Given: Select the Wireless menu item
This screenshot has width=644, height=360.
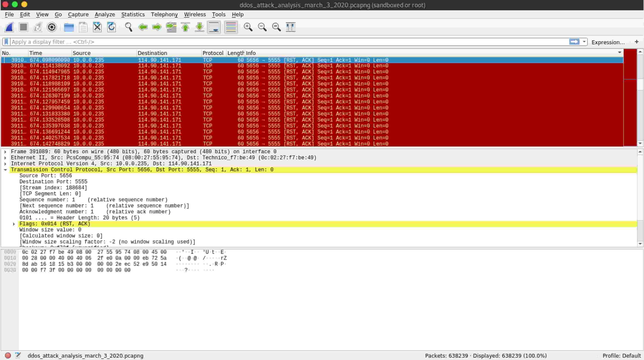Looking at the screenshot, I should click(x=195, y=14).
